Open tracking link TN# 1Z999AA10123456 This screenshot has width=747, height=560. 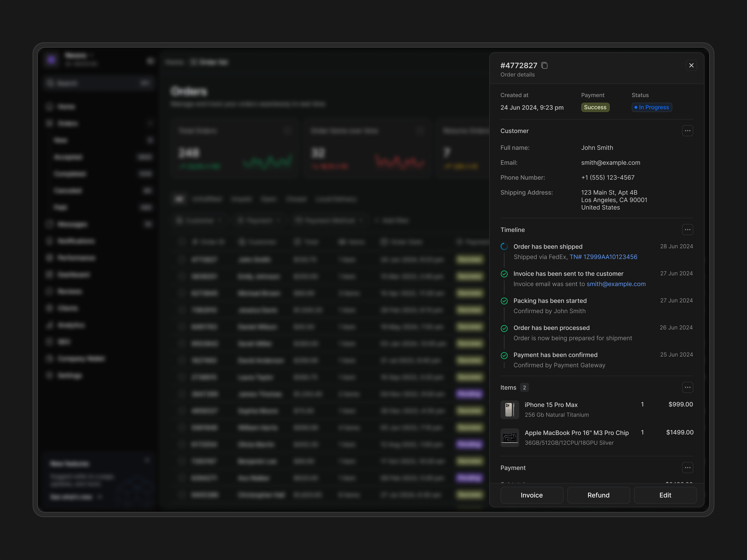pyautogui.click(x=604, y=257)
